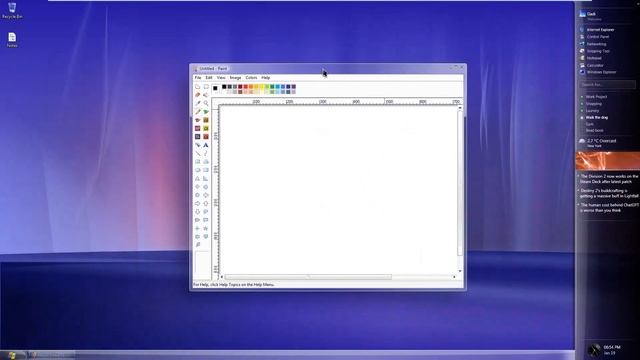Viewport: 640px width, 360px height.
Task: Select the Magnifier tool
Action: (206, 103)
